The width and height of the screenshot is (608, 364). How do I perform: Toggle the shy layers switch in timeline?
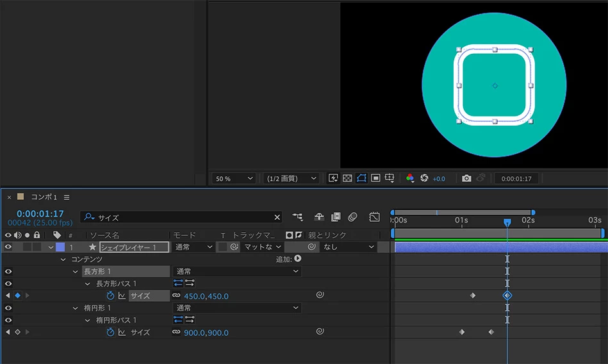[319, 217]
